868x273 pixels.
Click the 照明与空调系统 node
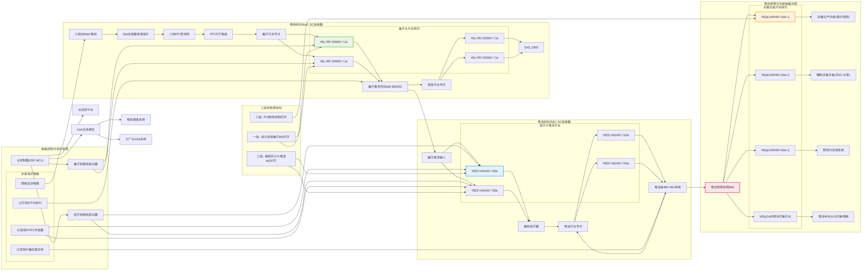coord(833,150)
